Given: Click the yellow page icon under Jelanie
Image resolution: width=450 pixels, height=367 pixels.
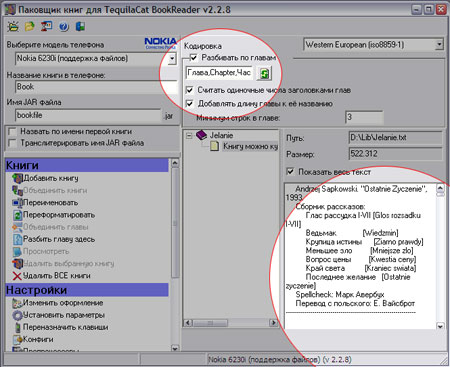Looking at the screenshot, I should pos(215,146).
